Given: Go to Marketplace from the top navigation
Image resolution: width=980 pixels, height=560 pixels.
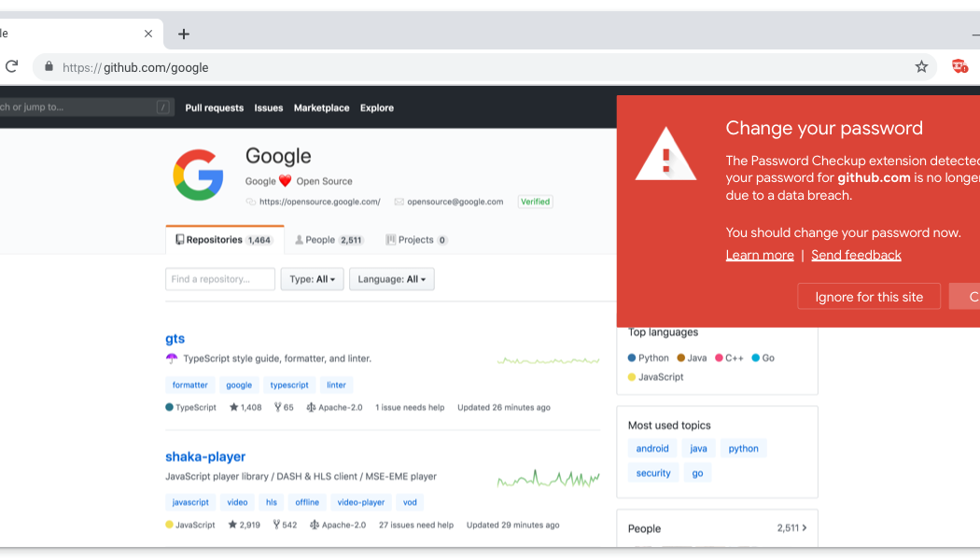Looking at the screenshot, I should 321,107.
